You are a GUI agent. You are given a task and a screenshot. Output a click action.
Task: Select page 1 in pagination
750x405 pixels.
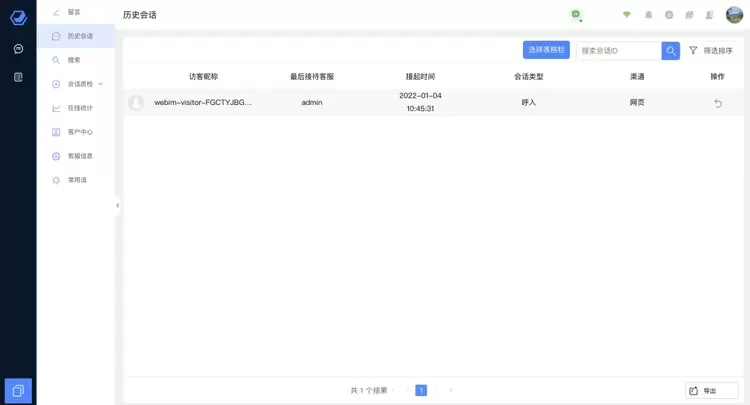tap(421, 390)
